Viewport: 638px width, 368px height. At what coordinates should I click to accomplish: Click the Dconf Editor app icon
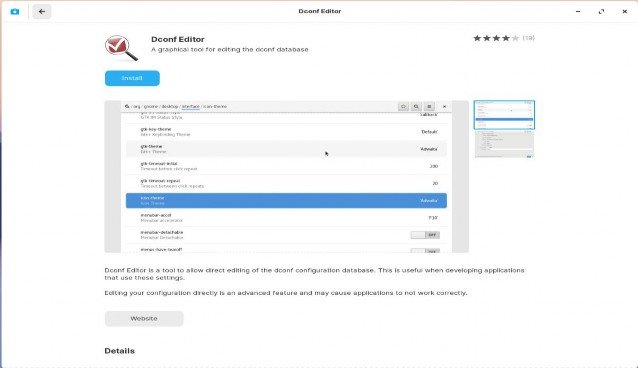point(121,48)
